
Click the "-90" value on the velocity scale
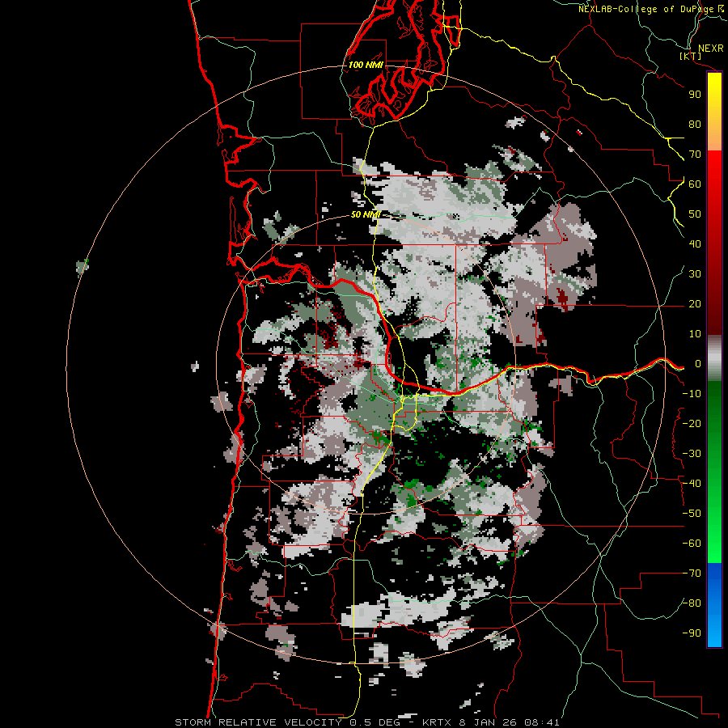click(692, 633)
